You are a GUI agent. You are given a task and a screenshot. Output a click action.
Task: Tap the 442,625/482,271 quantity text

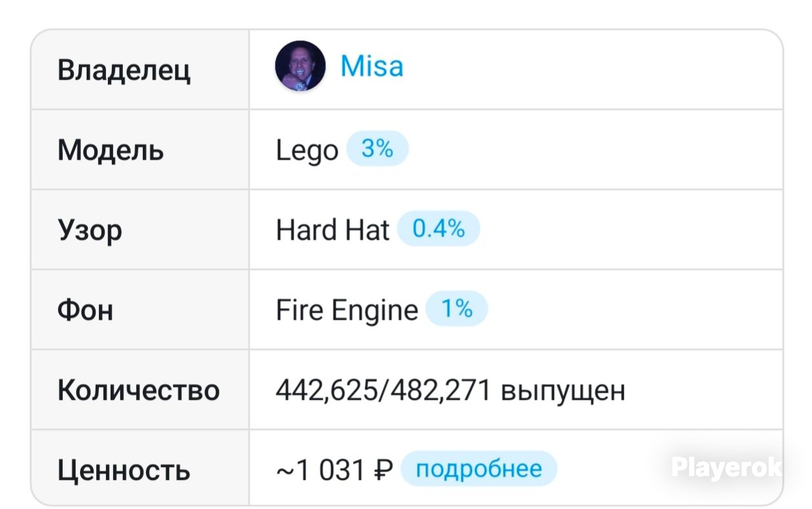pos(383,391)
